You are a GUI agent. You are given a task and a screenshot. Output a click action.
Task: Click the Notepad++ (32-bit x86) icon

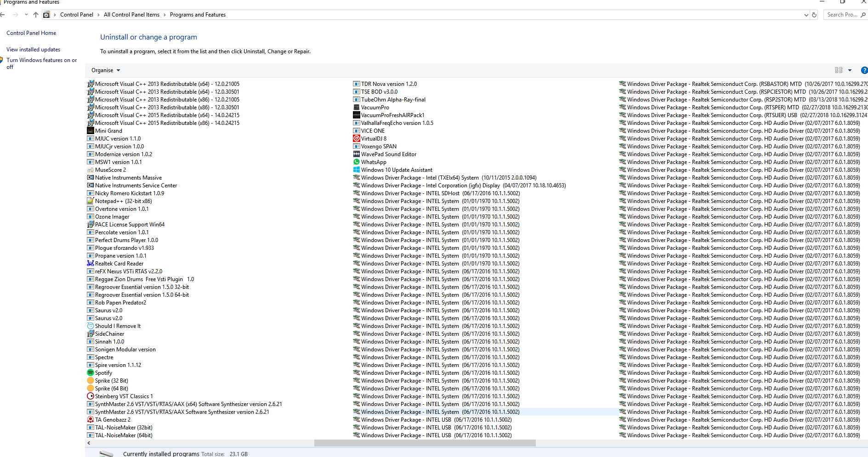[91, 201]
